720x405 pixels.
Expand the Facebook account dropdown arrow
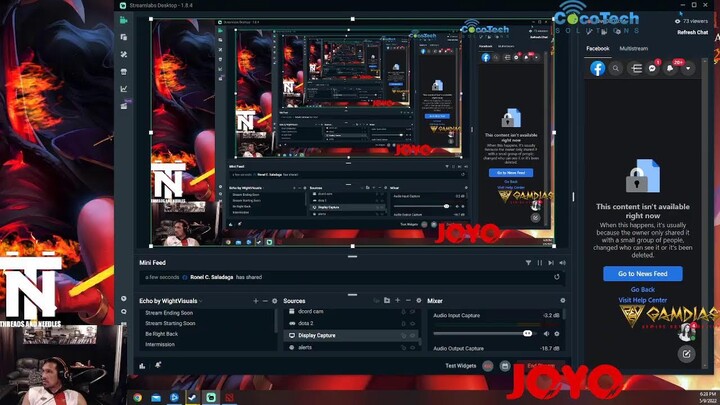tap(688, 68)
